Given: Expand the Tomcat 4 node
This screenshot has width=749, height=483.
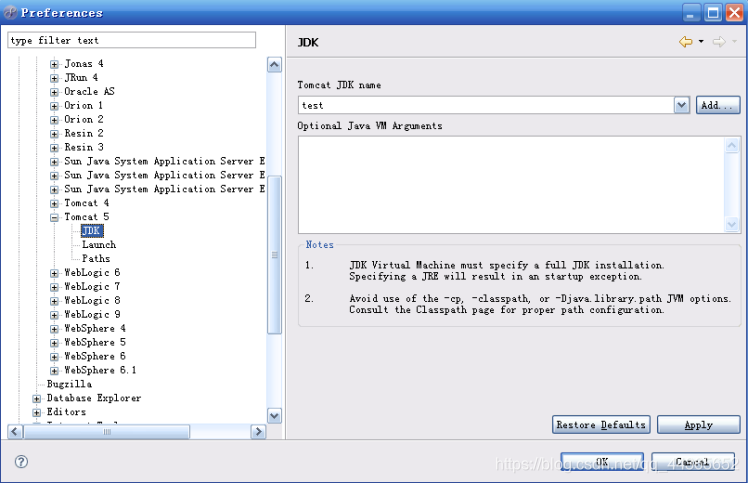Looking at the screenshot, I should point(54,204).
